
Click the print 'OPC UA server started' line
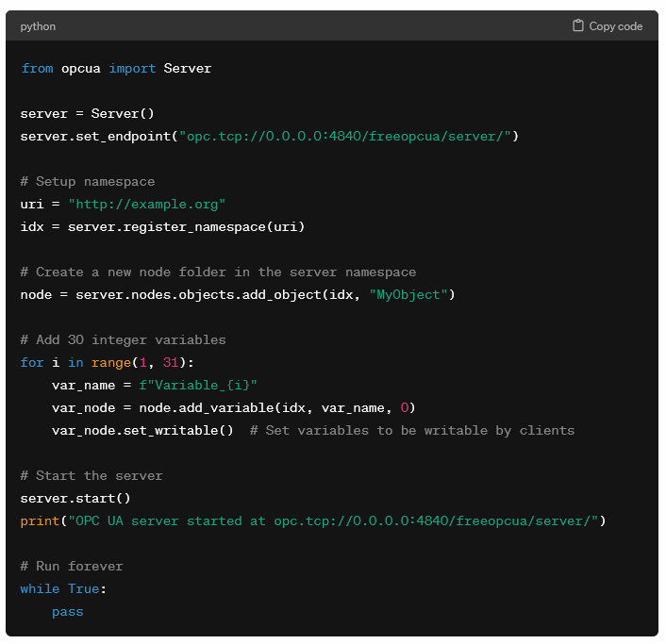(313, 520)
